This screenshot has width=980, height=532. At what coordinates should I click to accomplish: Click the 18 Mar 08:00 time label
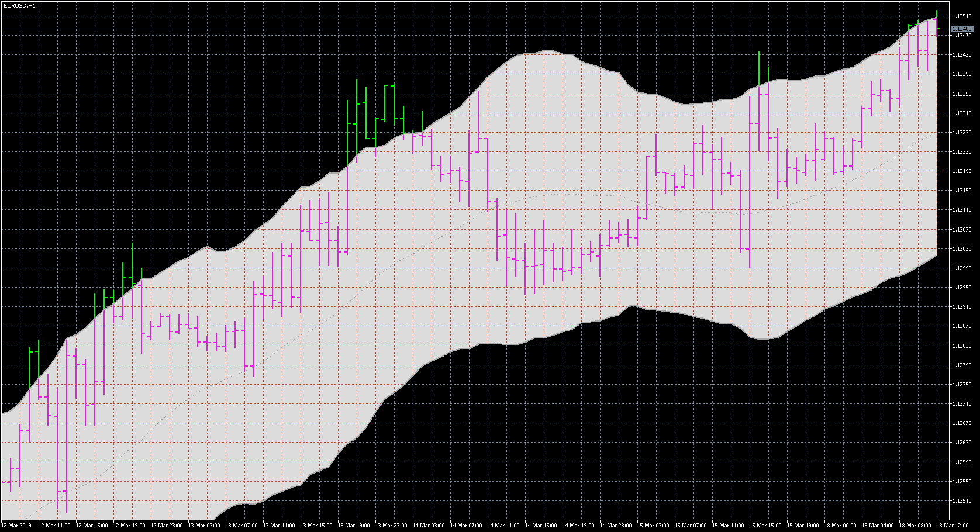tap(915, 526)
